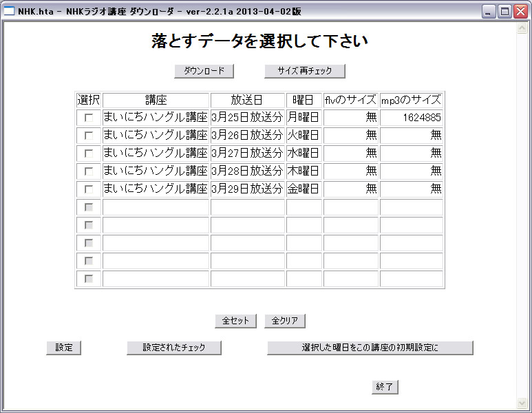The image size is (532, 413).
Task: Click the 火曜日 cell
Action: click(304, 136)
